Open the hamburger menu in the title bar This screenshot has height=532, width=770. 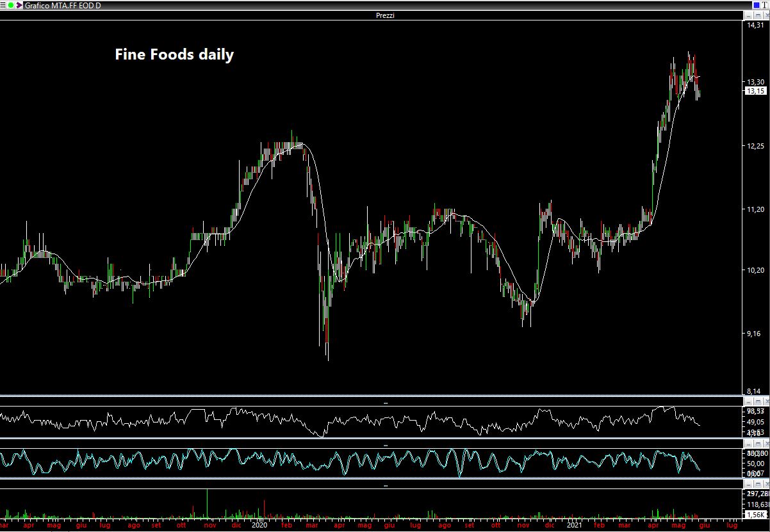click(x=3, y=5)
